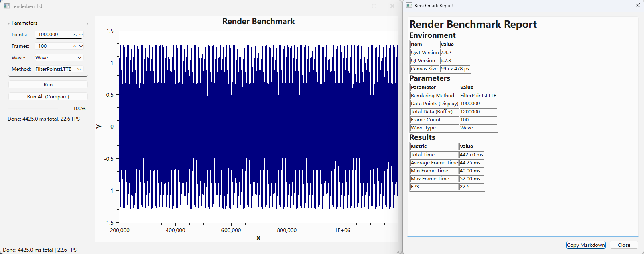The width and height of the screenshot is (644, 254).
Task: Decrease Frames value with down arrow
Action: 81,47
